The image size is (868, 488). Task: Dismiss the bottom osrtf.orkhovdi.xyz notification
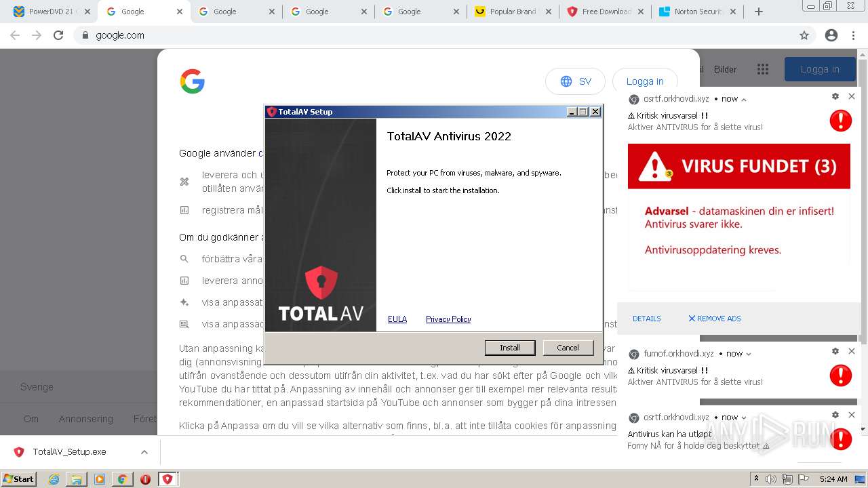(x=852, y=415)
